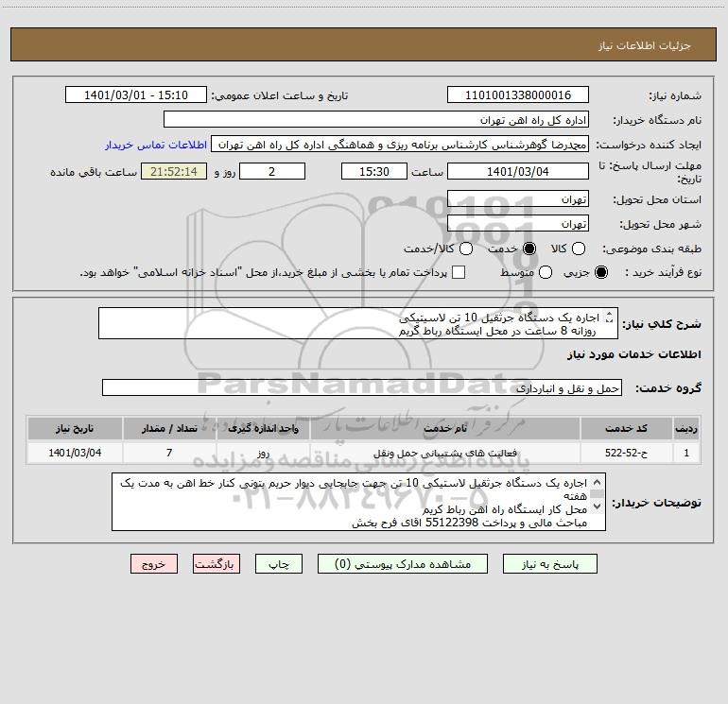The height and width of the screenshot is (704, 728).
Task: Click the شماره نیاز number field
Action: tap(518, 95)
